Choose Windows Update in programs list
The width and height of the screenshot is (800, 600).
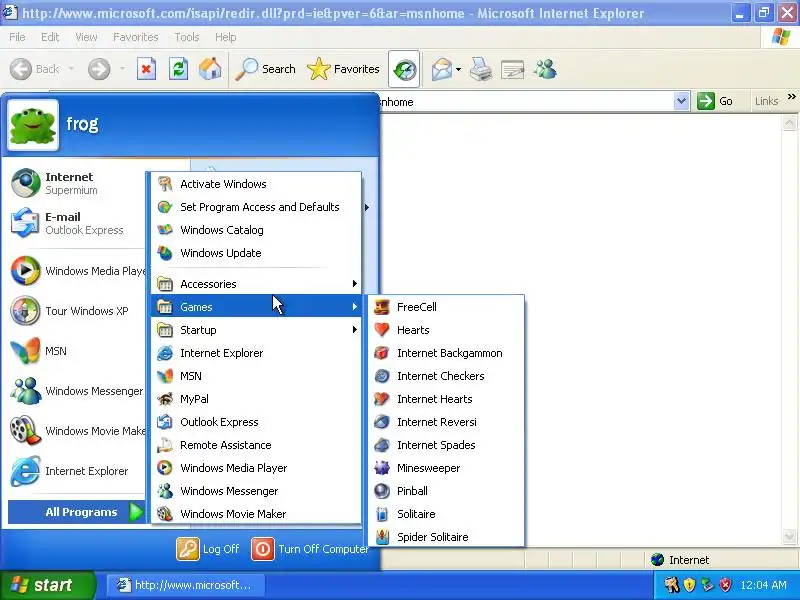pyautogui.click(x=256, y=253)
